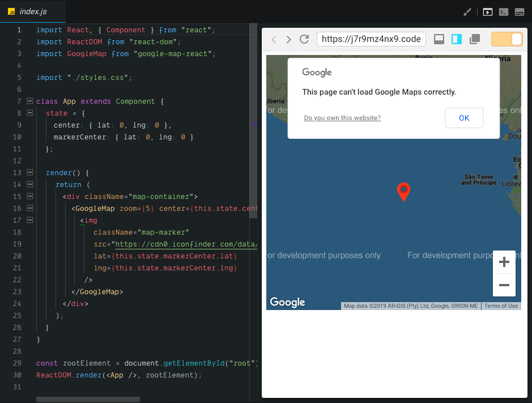Go forward in the preview browser
This screenshot has height=403, width=532.
click(x=289, y=39)
